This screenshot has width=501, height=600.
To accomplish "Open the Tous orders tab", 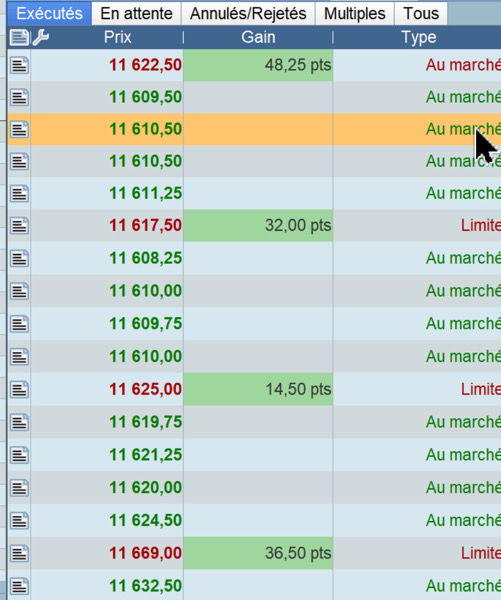I will (x=421, y=14).
